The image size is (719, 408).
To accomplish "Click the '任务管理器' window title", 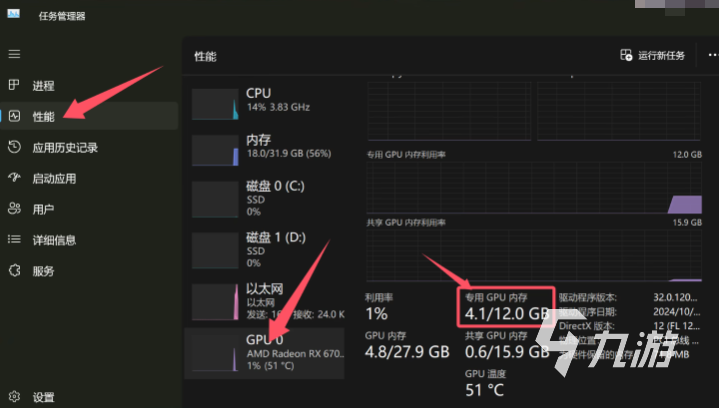I will (62, 16).
